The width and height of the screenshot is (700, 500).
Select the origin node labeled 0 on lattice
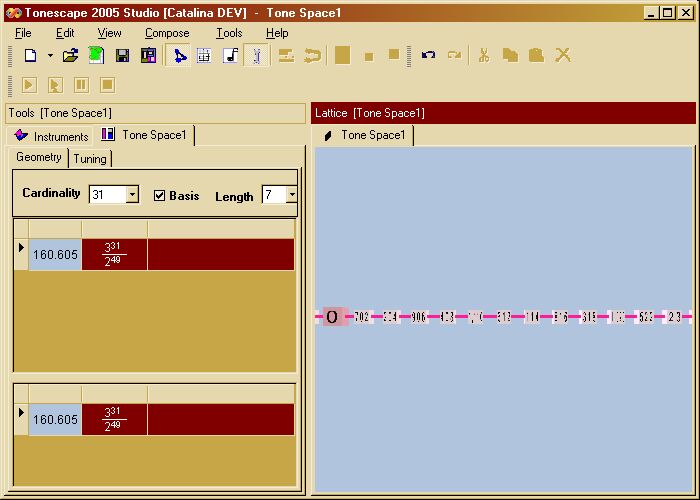(x=332, y=317)
